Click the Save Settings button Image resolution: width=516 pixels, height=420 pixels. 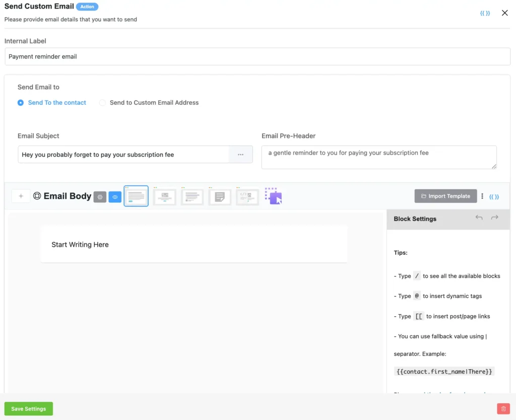coord(29,409)
